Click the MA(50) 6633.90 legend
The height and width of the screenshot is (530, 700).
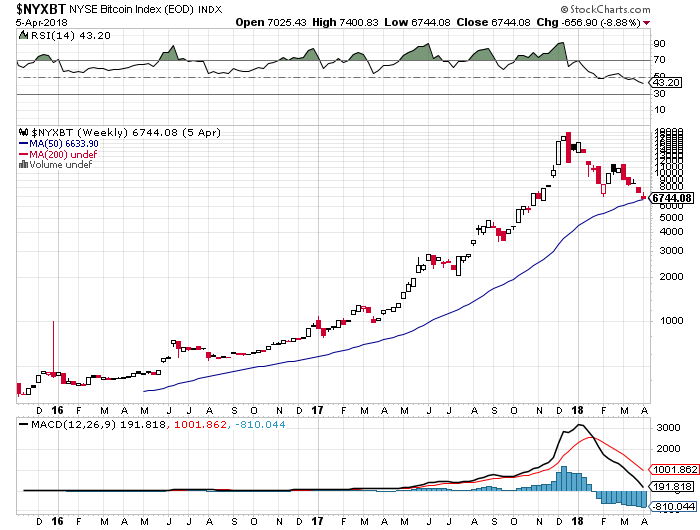[58, 144]
